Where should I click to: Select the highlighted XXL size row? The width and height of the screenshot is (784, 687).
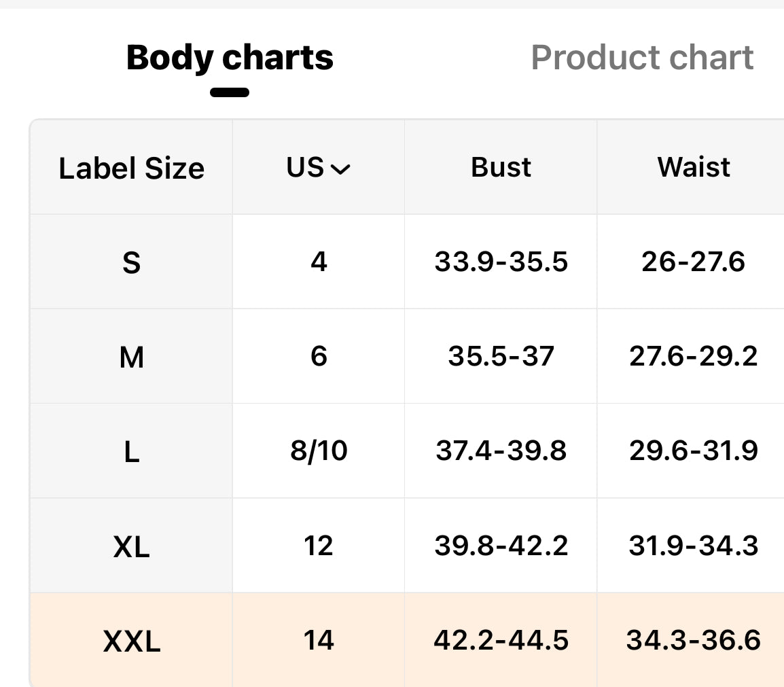[131, 640]
